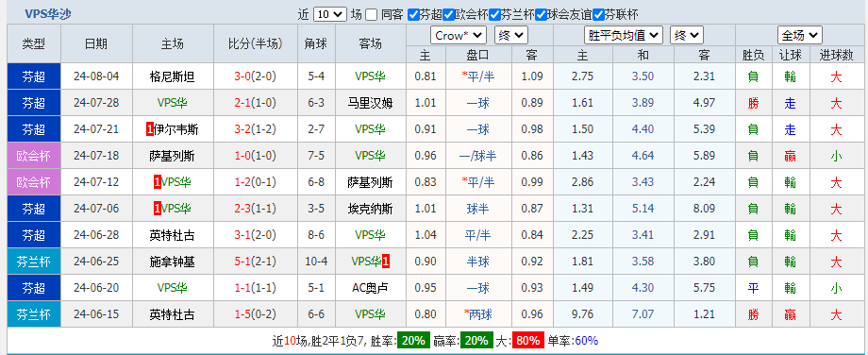Click the date 24-06-20 cell
The width and height of the screenshot is (868, 355).
coord(96,288)
